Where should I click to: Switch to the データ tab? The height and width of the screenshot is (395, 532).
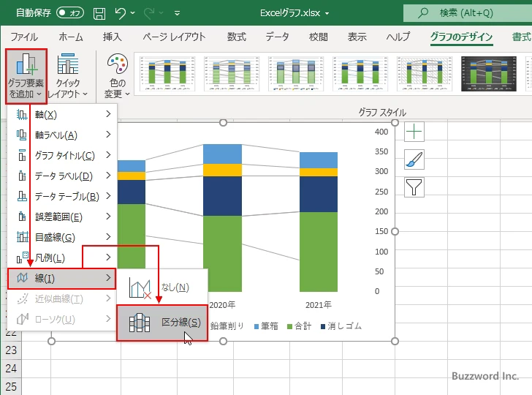277,37
